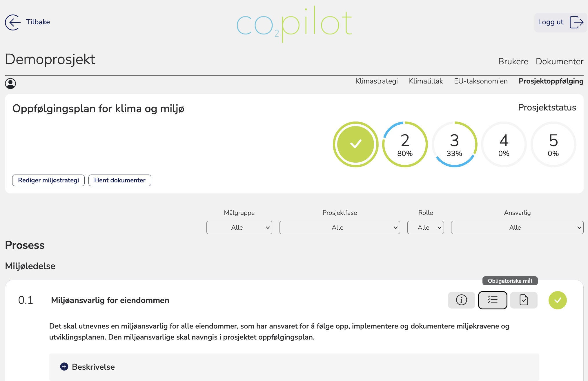Image resolution: width=588 pixels, height=381 pixels.
Task: Select phase 3 circle showing 33%
Action: pyautogui.click(x=454, y=144)
